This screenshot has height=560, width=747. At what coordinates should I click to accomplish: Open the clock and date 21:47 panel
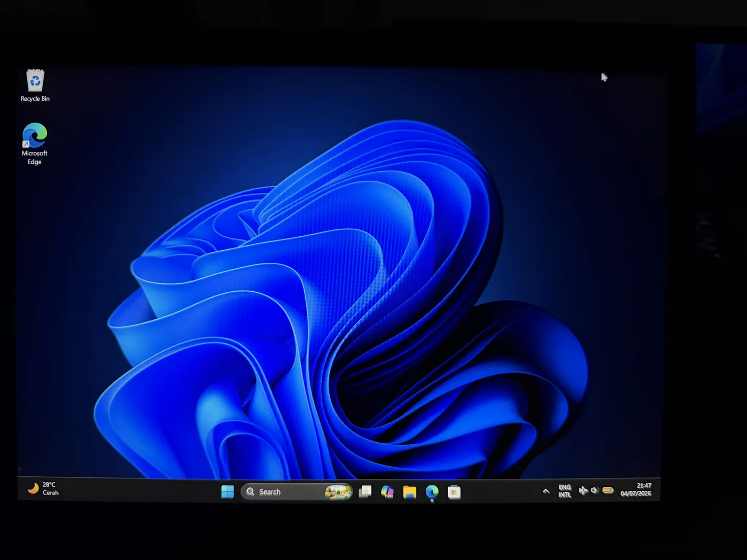[x=636, y=490]
